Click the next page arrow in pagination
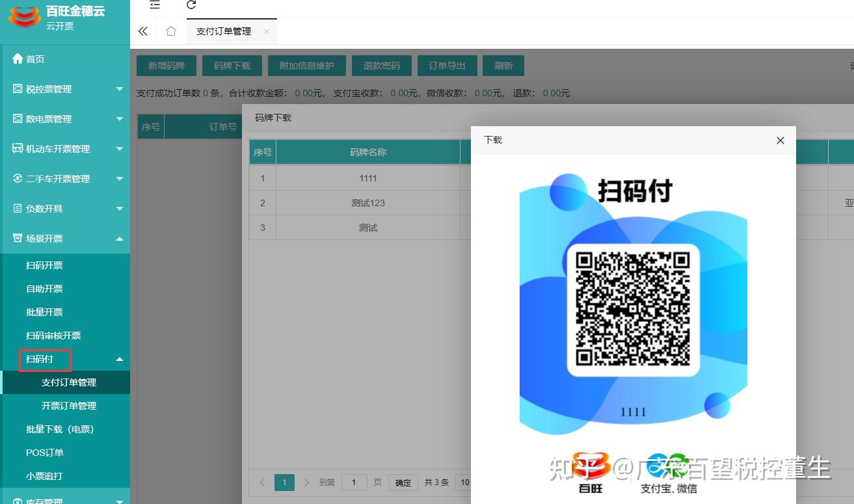 point(307,483)
